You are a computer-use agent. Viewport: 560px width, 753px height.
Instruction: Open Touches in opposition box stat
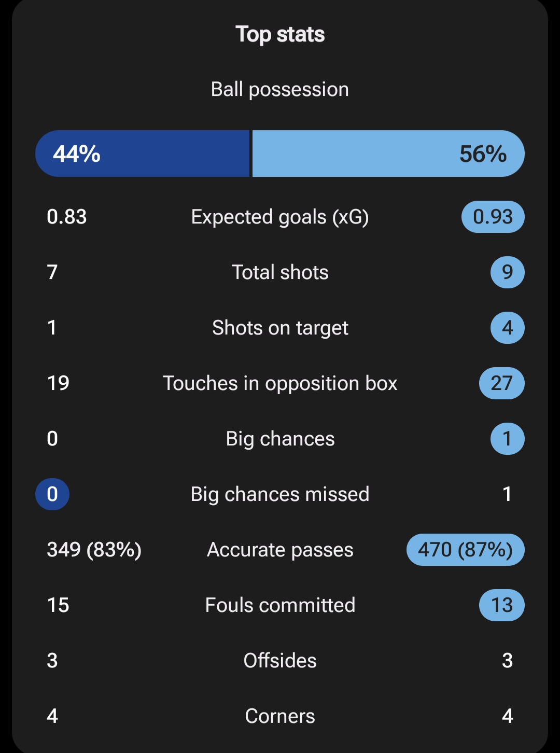point(280,383)
